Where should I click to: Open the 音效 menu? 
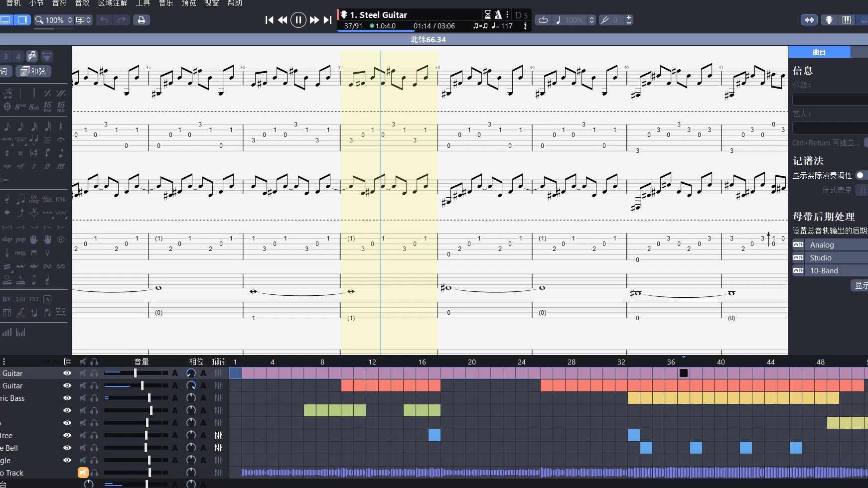click(x=82, y=3)
